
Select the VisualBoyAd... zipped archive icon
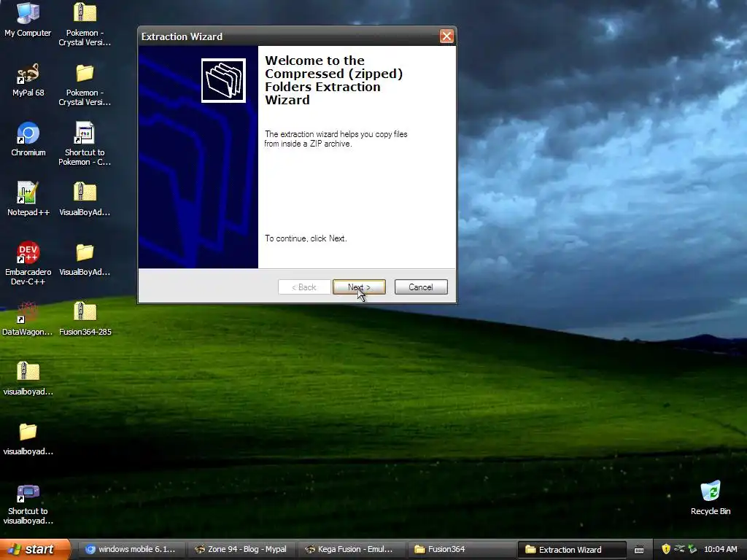coord(85,199)
